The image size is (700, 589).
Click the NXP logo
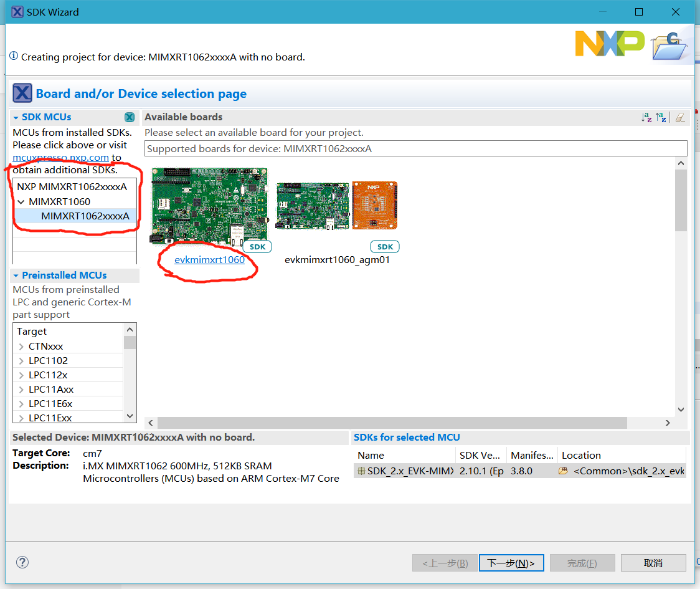610,44
